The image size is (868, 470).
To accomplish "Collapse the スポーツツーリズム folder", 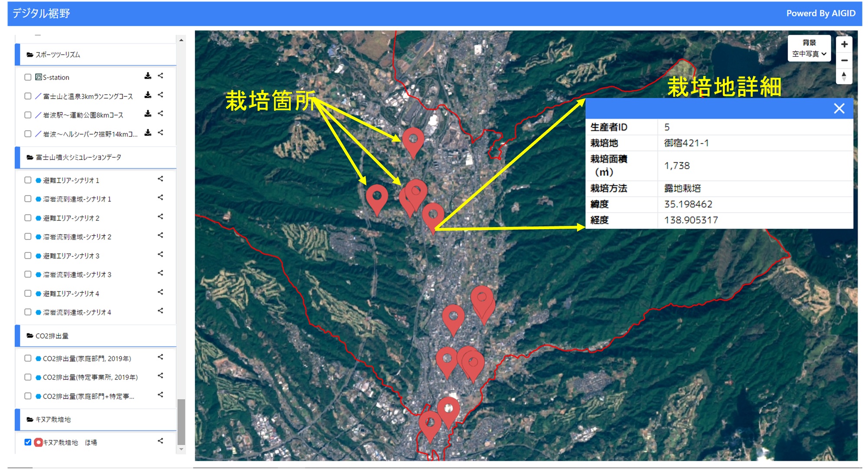I will [57, 55].
